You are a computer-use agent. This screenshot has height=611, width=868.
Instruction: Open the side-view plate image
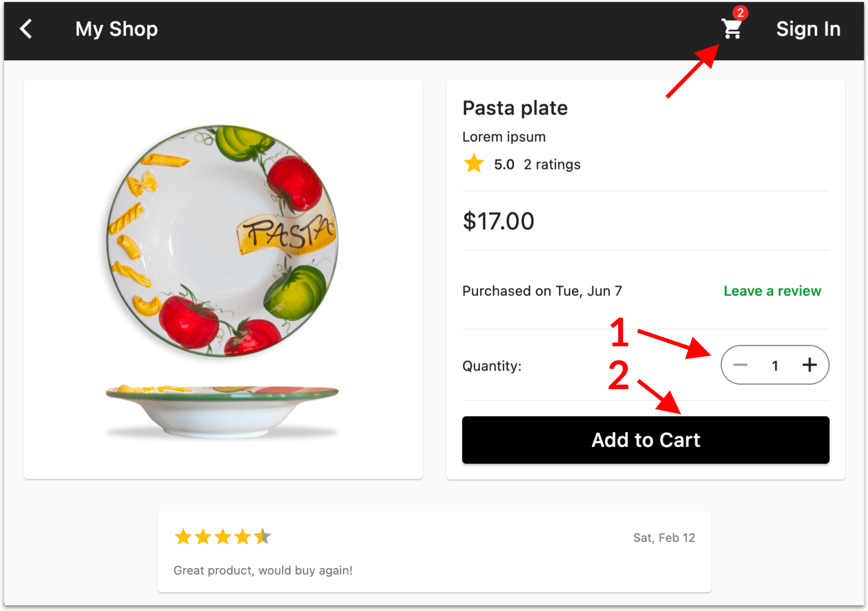tap(222, 411)
